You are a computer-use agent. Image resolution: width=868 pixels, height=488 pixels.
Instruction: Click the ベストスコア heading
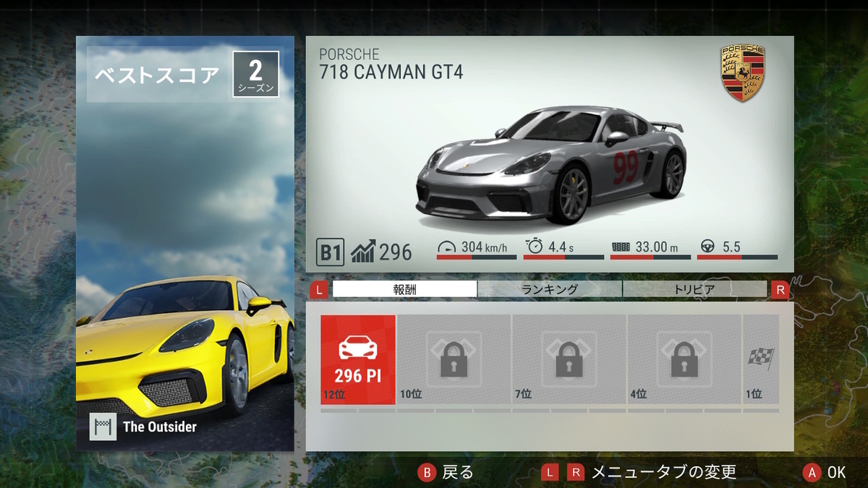(x=157, y=74)
